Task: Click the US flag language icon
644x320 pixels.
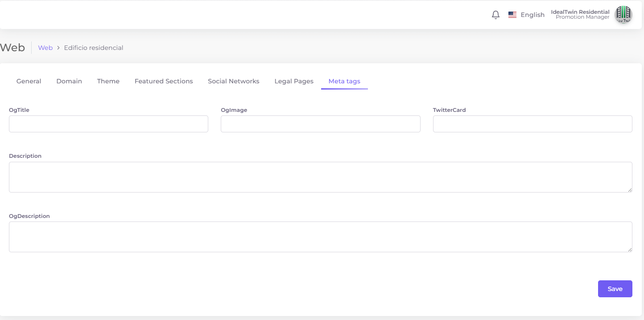Action: pyautogui.click(x=512, y=15)
